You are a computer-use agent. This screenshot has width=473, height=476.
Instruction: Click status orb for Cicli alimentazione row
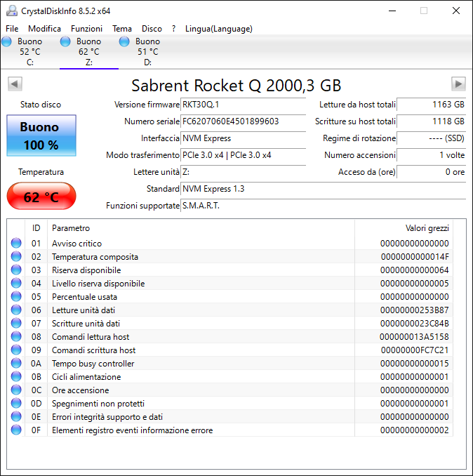[x=16, y=377]
